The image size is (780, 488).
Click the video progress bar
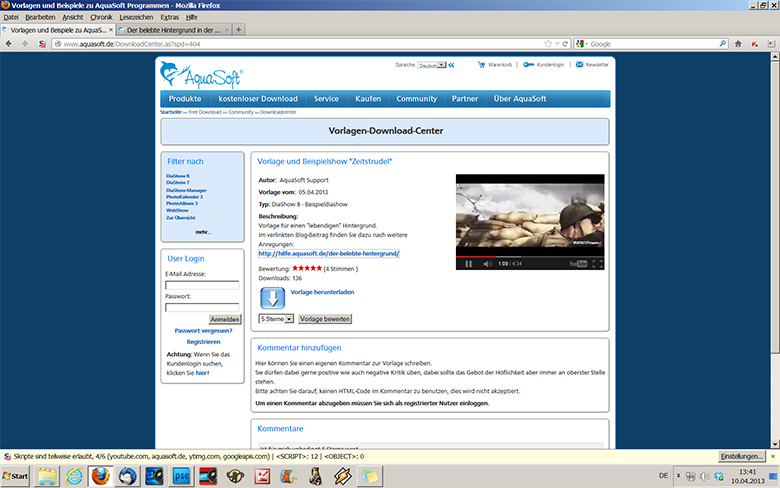[530, 255]
